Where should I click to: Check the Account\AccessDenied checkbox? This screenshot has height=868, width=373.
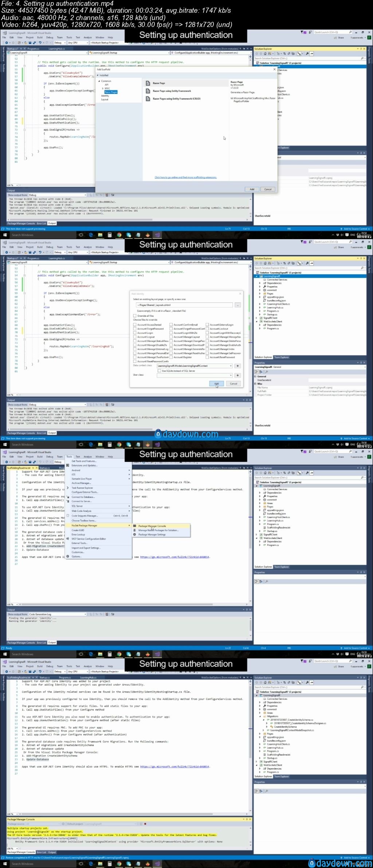(x=135, y=324)
